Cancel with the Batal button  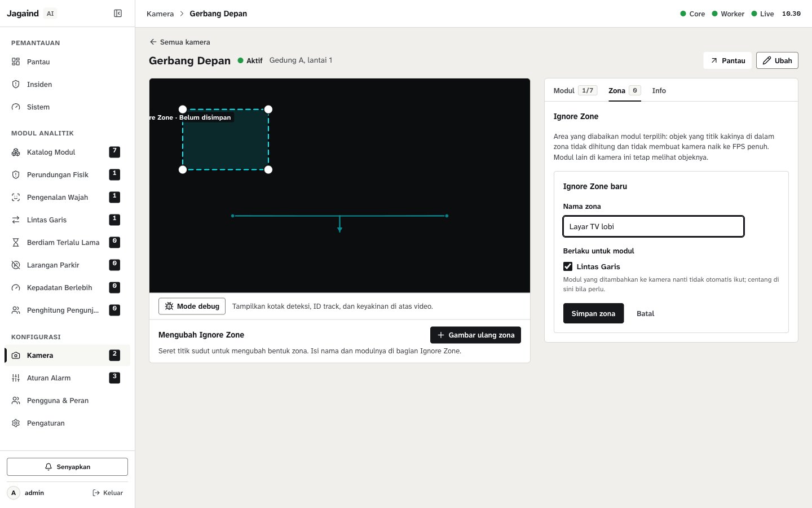pos(645,313)
